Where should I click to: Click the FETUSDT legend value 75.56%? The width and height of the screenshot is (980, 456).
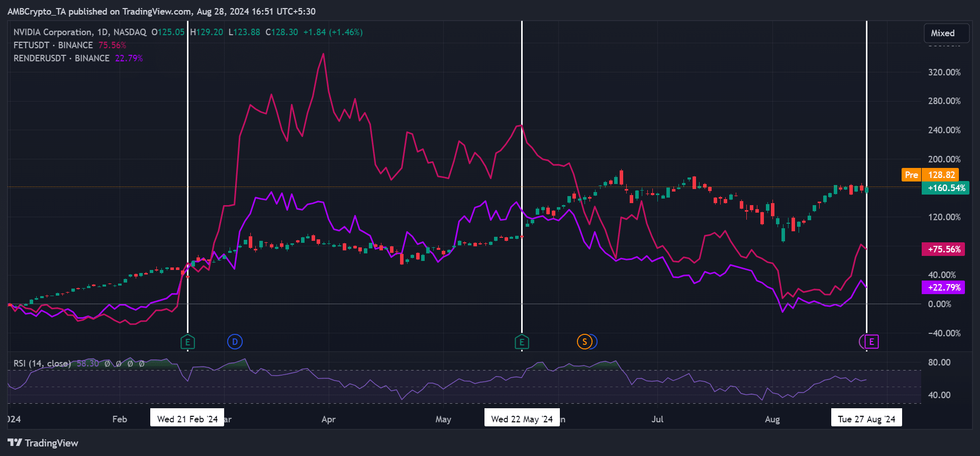click(x=112, y=45)
